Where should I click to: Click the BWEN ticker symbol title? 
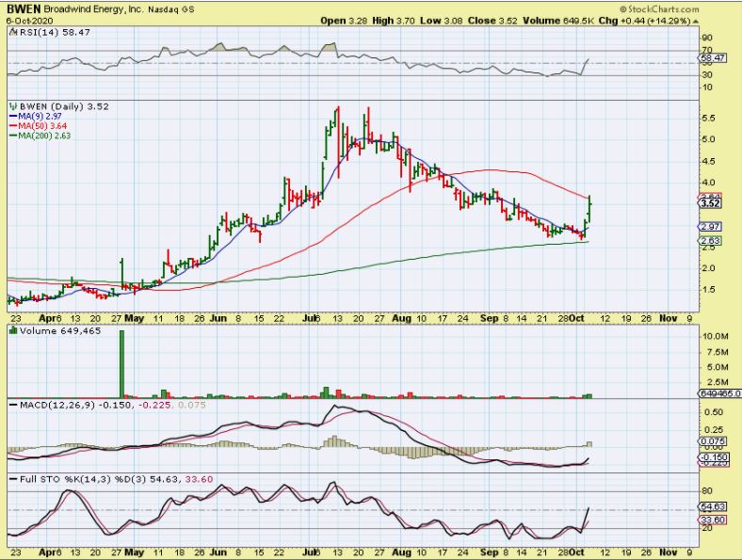click(24, 9)
